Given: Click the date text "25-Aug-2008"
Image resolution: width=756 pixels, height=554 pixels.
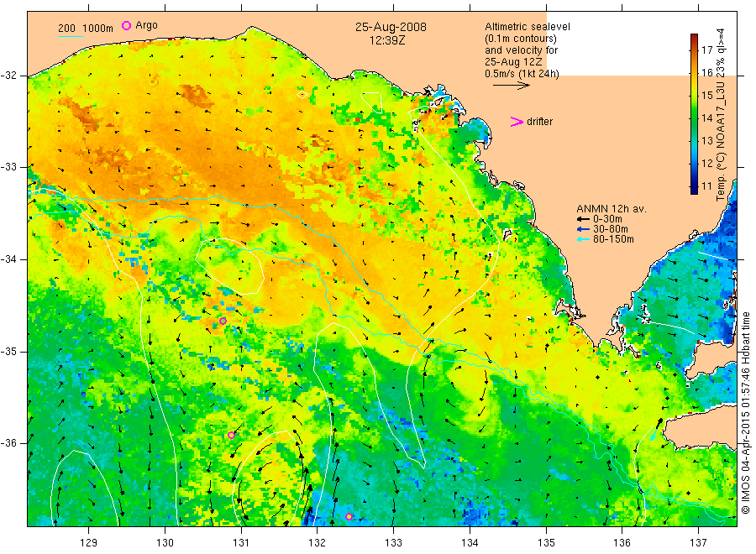Looking at the screenshot, I should (391, 27).
